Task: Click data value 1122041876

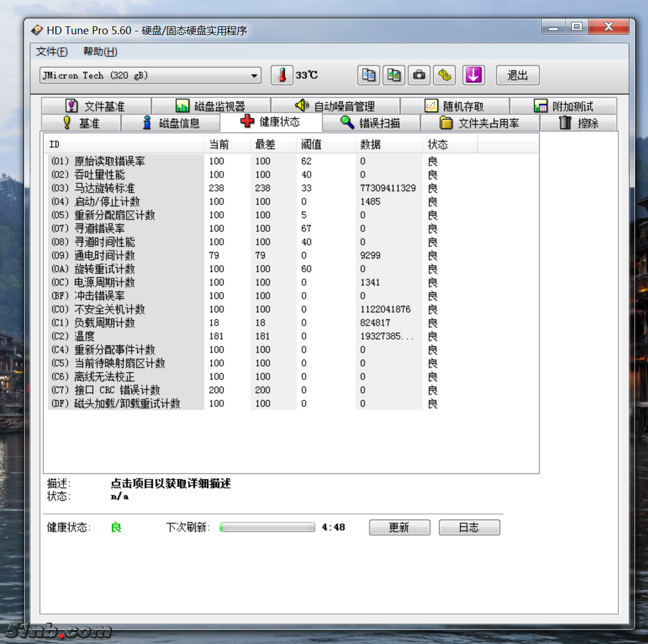Action: pos(385,309)
